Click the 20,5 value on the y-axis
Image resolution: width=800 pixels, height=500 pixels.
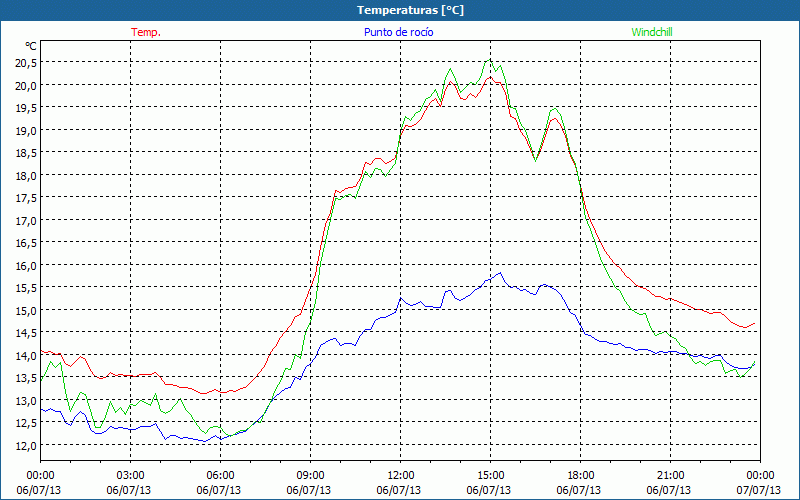click(x=28, y=62)
